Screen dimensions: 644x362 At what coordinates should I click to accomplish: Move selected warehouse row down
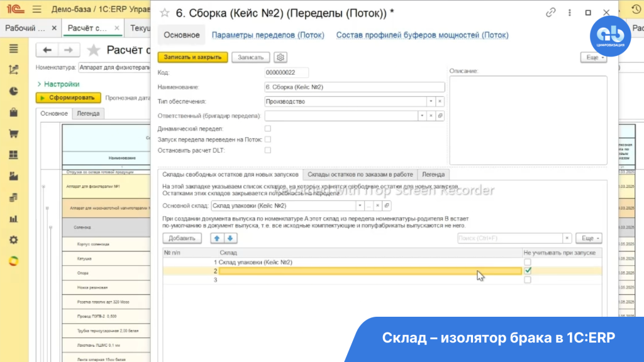coord(230,238)
